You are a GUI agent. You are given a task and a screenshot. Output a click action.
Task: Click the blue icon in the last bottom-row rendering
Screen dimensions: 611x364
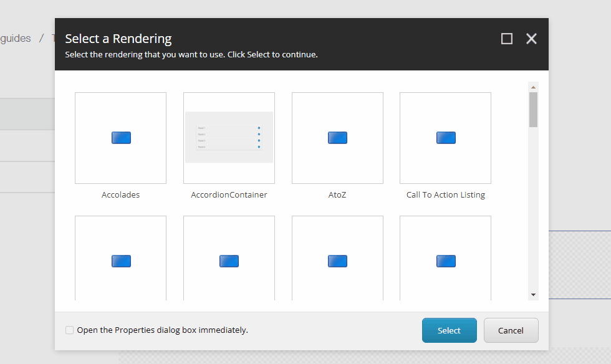(445, 261)
